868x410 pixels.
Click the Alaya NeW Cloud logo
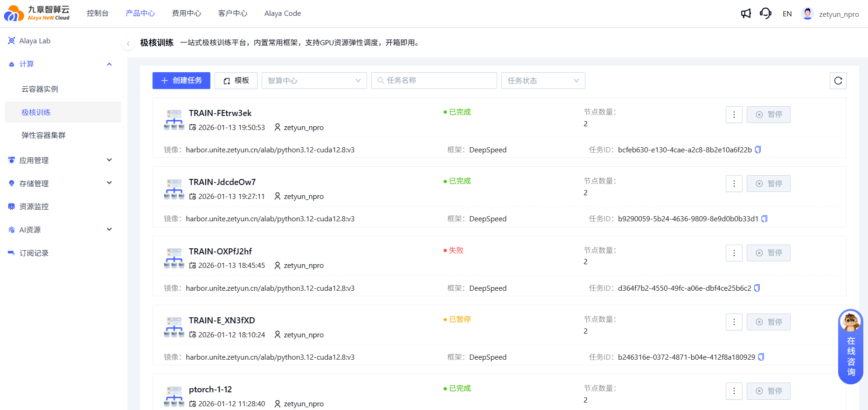click(37, 13)
